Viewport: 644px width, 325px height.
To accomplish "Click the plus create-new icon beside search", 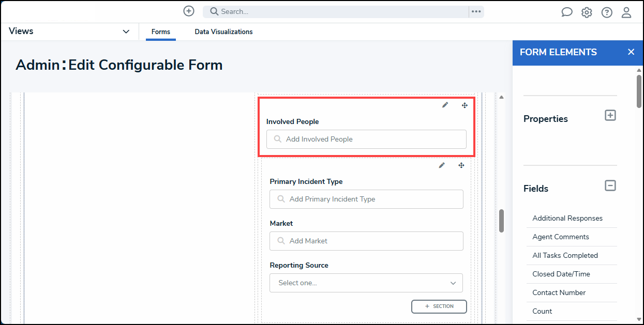I will tap(189, 11).
